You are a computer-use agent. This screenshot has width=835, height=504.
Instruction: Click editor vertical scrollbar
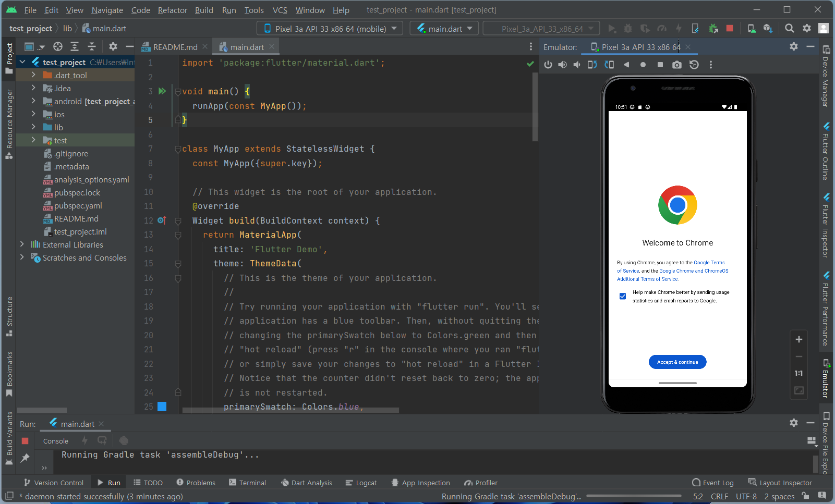click(x=535, y=107)
